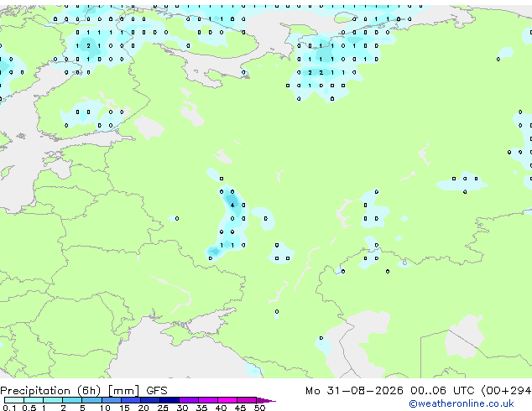532x411 pixels.
Task: Click legend scale label '50'
Action: pos(259,408)
